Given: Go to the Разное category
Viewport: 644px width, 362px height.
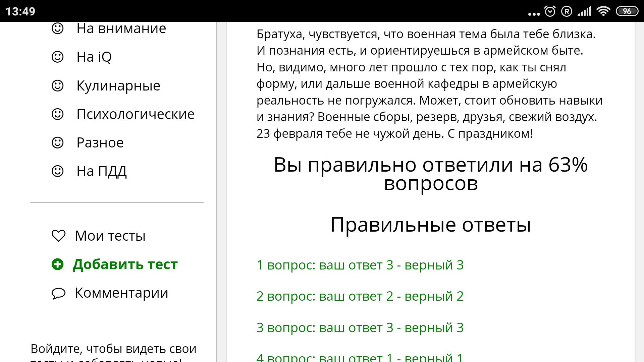Looking at the screenshot, I should 100,143.
